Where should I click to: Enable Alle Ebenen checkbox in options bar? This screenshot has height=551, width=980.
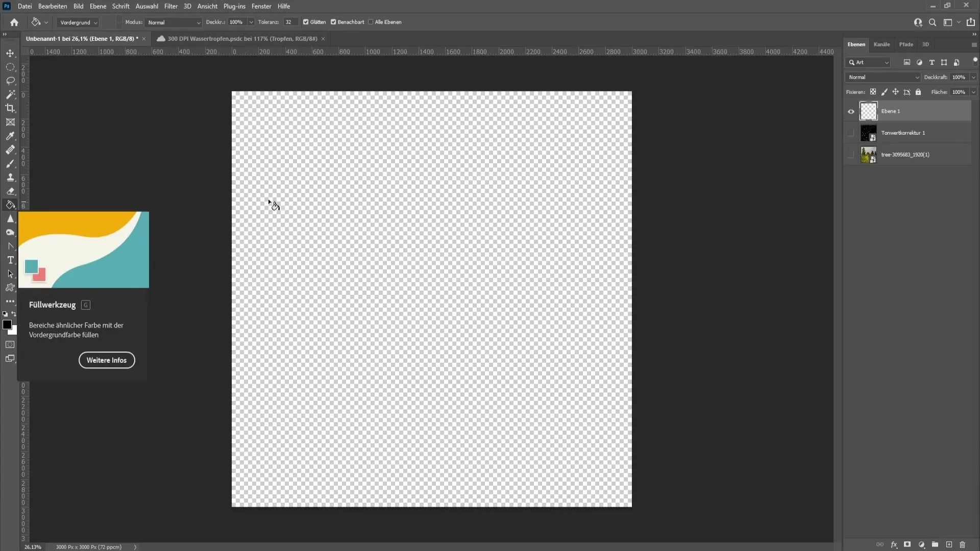pyautogui.click(x=372, y=22)
